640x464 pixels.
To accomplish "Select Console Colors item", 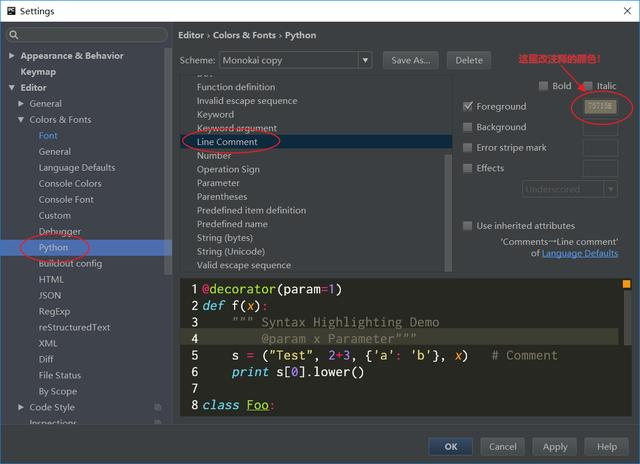I will click(70, 184).
